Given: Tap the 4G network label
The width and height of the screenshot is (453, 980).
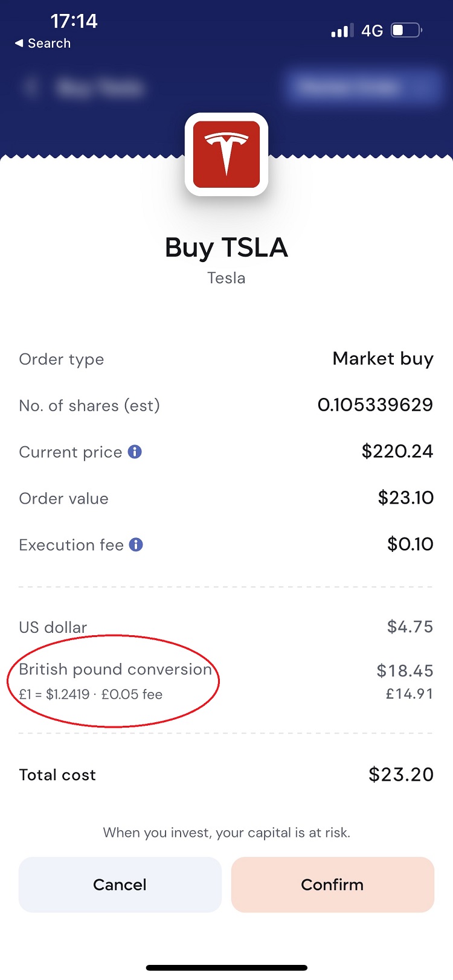Looking at the screenshot, I should point(372,31).
